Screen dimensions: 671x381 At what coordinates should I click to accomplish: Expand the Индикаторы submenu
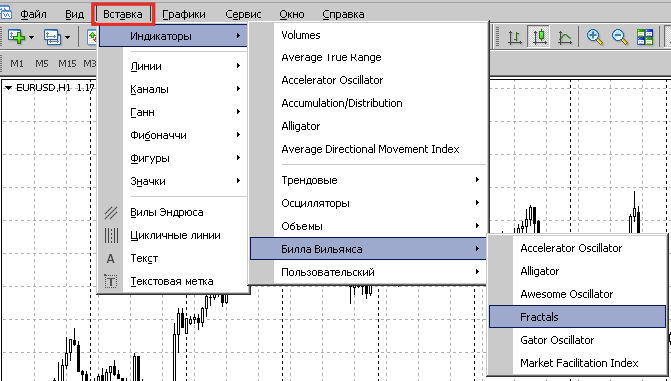pos(173,36)
